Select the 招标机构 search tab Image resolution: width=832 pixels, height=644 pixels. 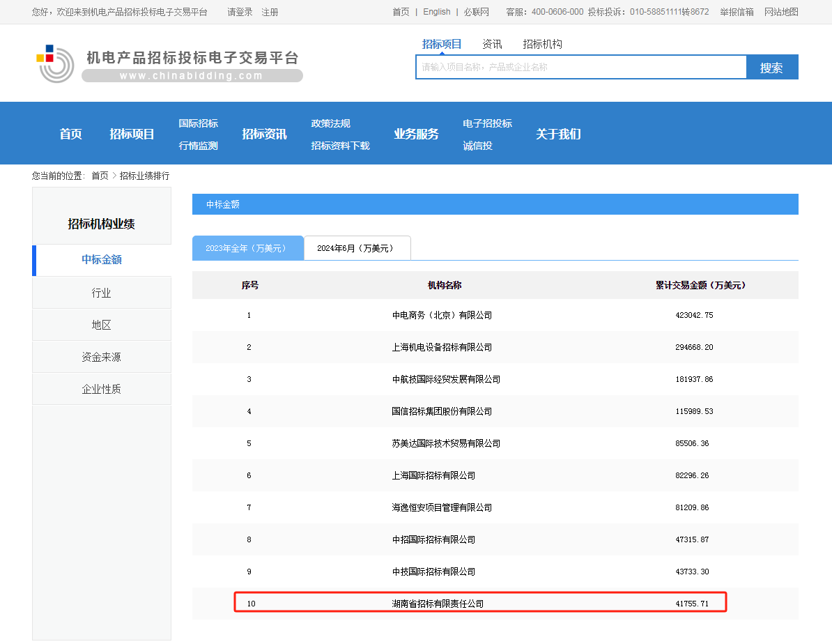coord(542,44)
